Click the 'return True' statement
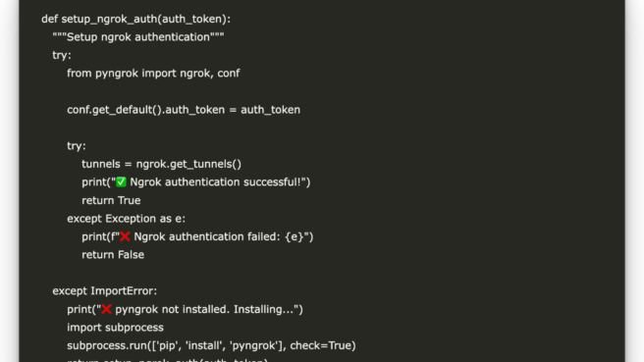This screenshot has width=644, height=362. pyautogui.click(x=111, y=200)
